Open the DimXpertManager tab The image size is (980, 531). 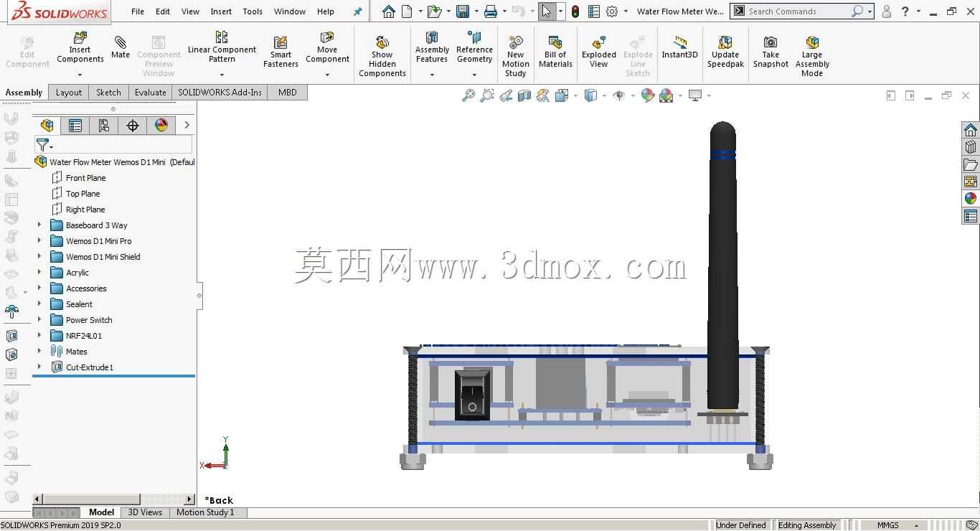click(x=133, y=126)
